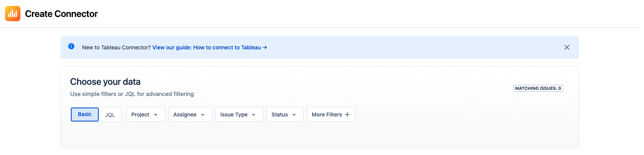
Task: Switch to Basic filter mode
Action: point(85,115)
